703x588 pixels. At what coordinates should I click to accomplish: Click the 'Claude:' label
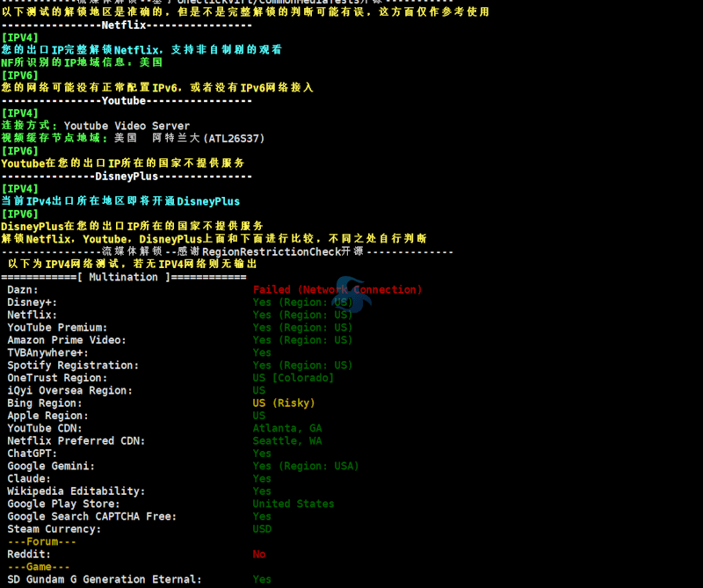click(x=29, y=478)
